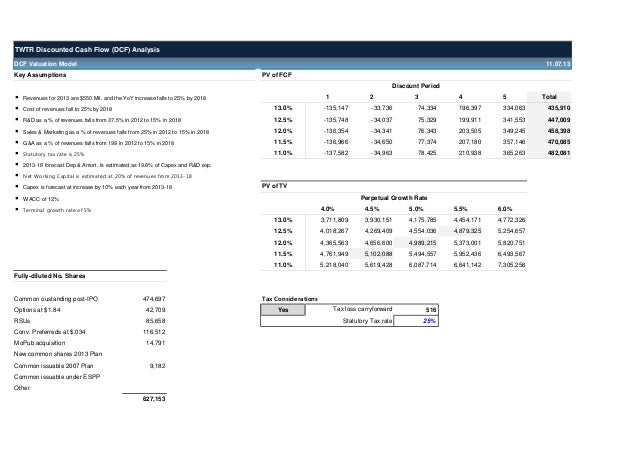This screenshot has height=452, width=638.
Task: Click the period 1 value -137,582
Action: (336, 153)
